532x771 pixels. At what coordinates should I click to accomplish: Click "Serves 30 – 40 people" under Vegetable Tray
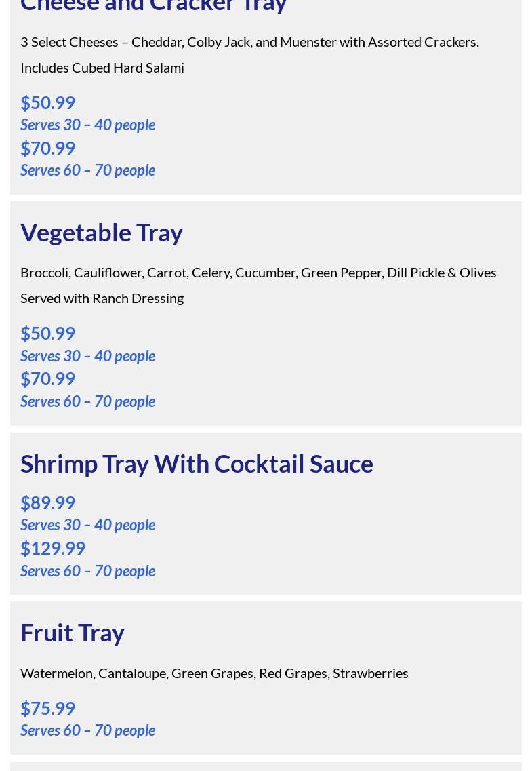click(87, 355)
